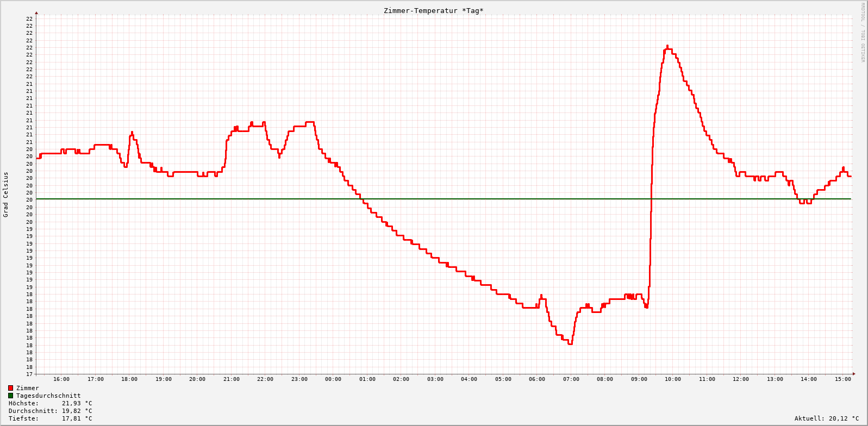The image size is (868, 426).
Task: Click the Aktuell 20,12 °C reading
Action: click(x=827, y=418)
